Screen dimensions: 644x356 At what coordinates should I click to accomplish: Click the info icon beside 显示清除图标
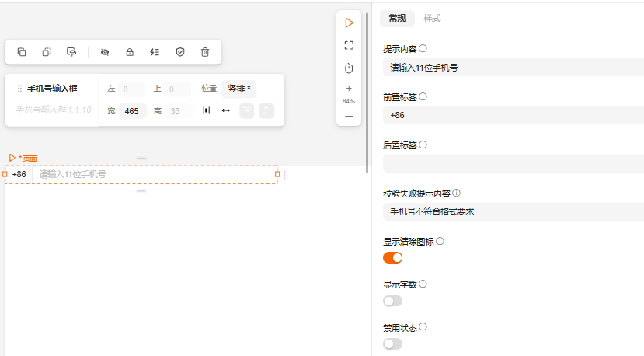coord(440,241)
